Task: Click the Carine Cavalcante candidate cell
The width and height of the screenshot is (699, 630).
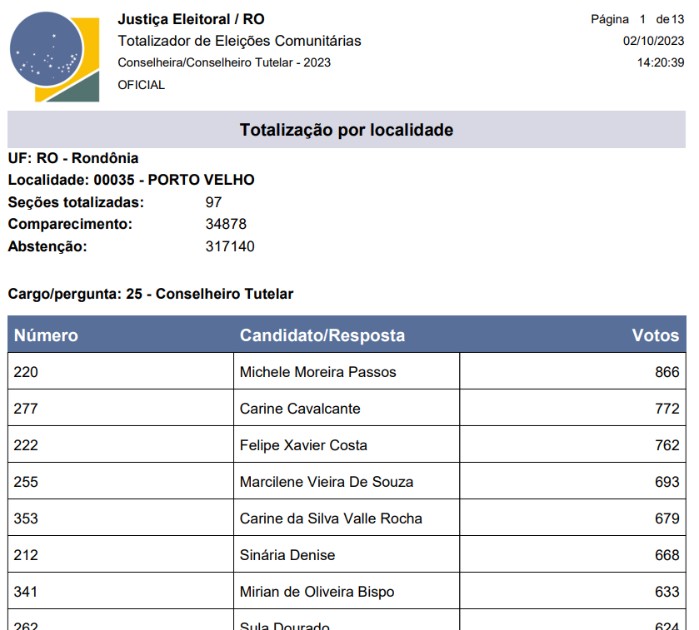Action: point(300,409)
